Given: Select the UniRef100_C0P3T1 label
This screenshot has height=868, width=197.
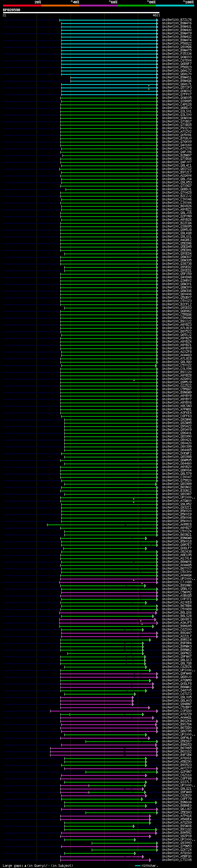Looking at the screenshot, I should tap(176, 599).
